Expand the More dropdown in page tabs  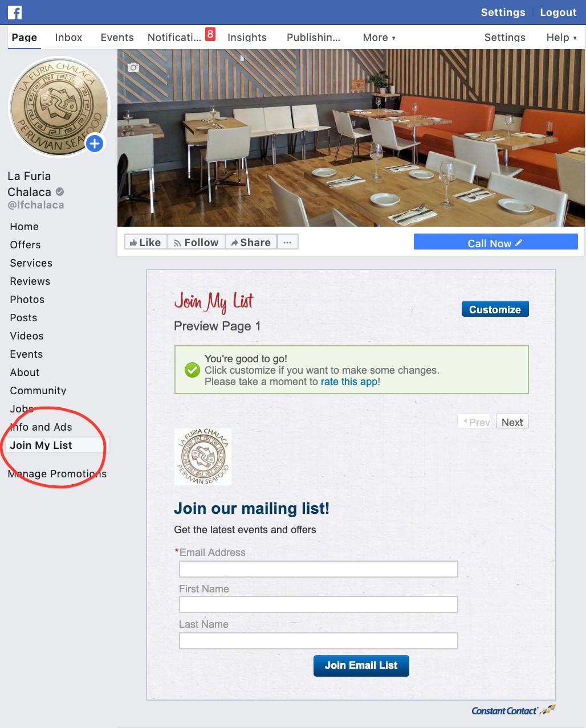[x=379, y=38]
